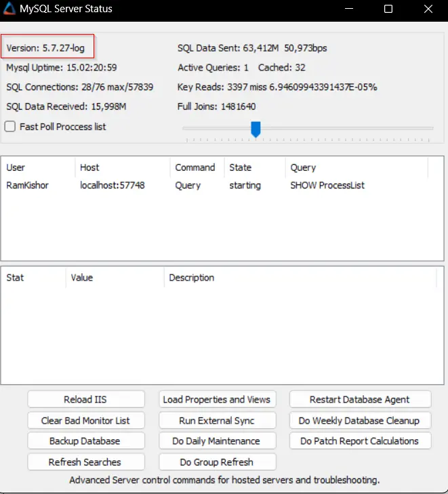Click the Value column header
Screen dimensions: 448x494
pos(115,278)
